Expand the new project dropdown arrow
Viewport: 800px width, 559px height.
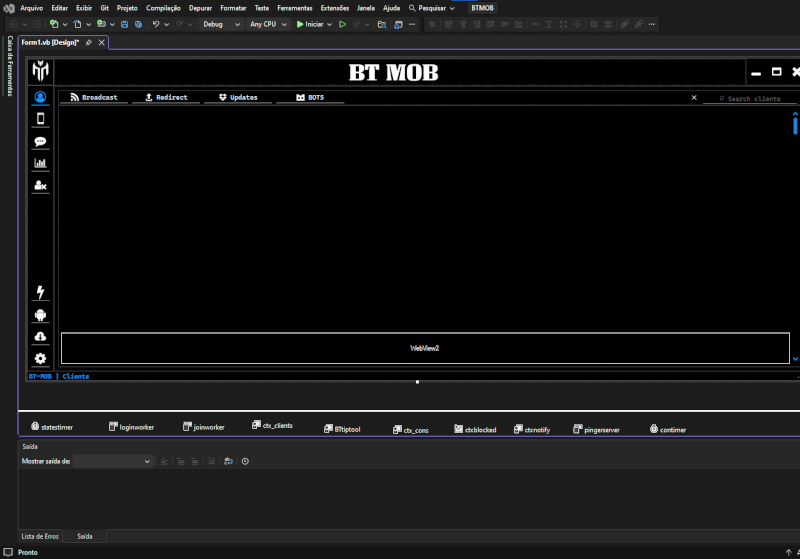coord(65,24)
